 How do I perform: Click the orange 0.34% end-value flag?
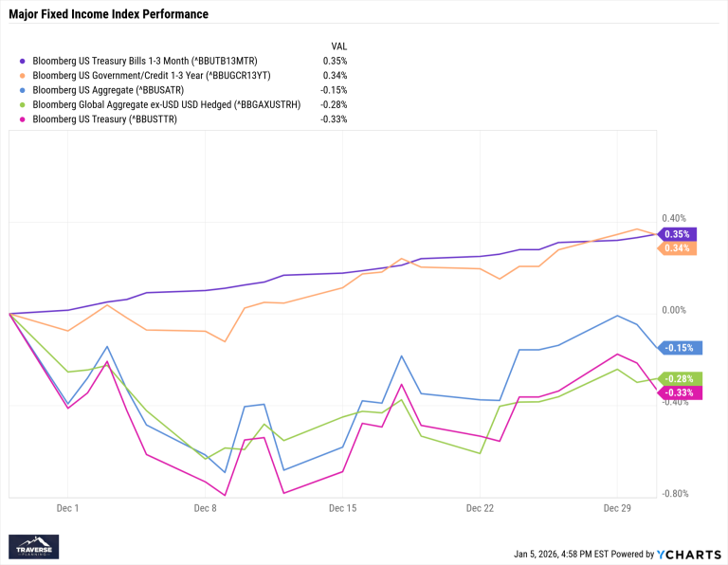[677, 248]
